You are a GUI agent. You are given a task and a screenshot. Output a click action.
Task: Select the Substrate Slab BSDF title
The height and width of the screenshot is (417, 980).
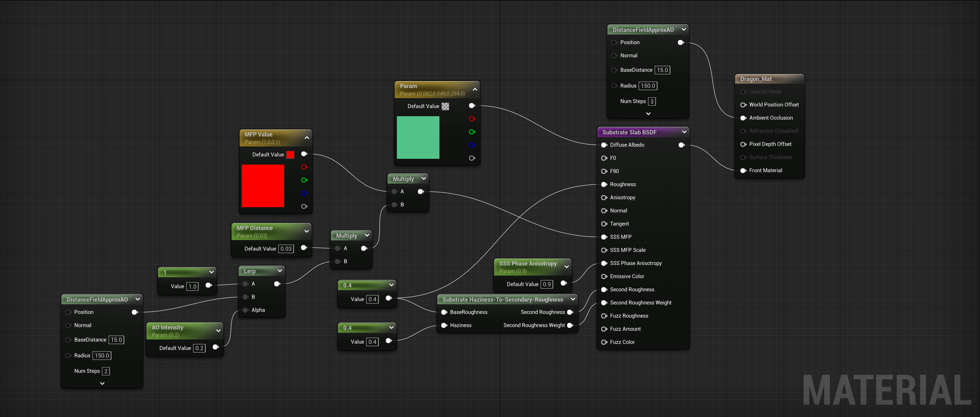[629, 132]
